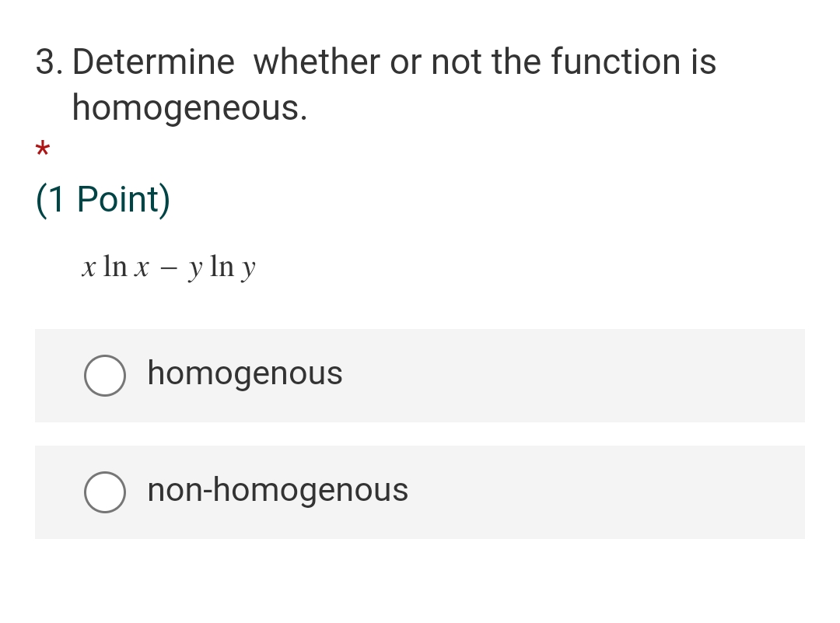
Task: Click the empty circle beside non-homogenous
Action: coord(105,492)
